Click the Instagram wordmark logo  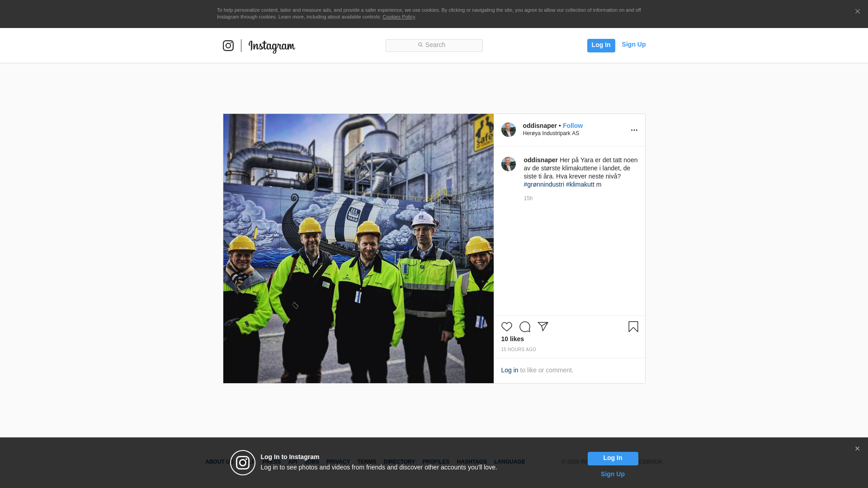click(x=272, y=47)
